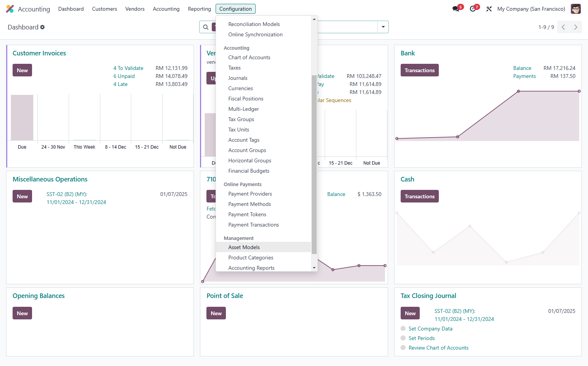Click Transactions button on Cash card

[419, 196]
